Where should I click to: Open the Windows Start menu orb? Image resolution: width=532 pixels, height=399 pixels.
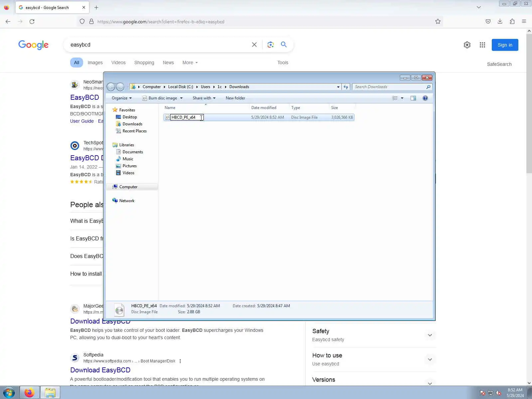[x=9, y=393]
